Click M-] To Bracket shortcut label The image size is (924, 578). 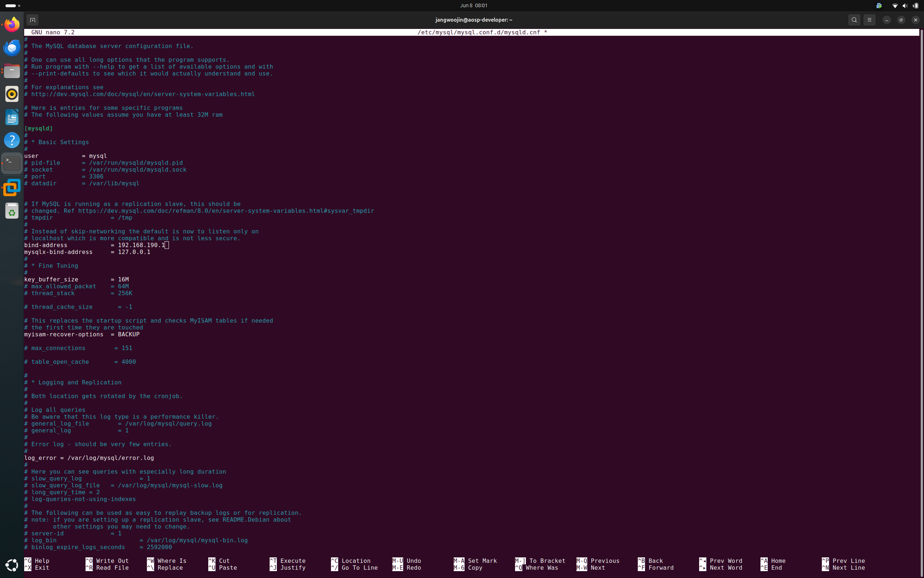[x=540, y=561]
